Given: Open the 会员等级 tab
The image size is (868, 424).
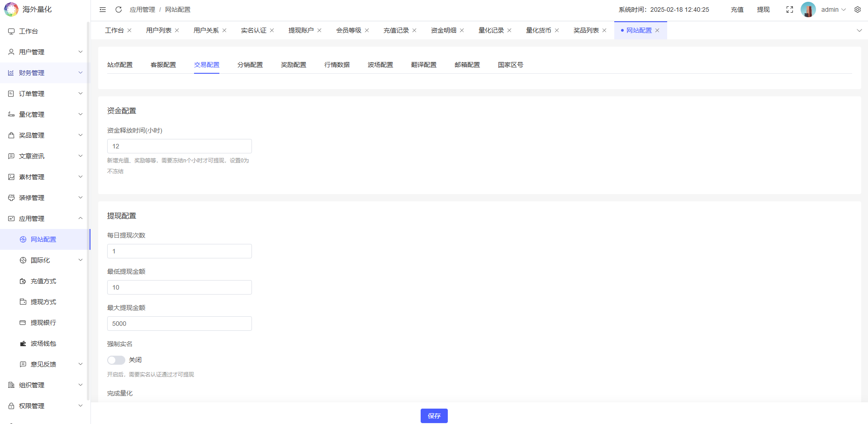Looking at the screenshot, I should point(349,30).
